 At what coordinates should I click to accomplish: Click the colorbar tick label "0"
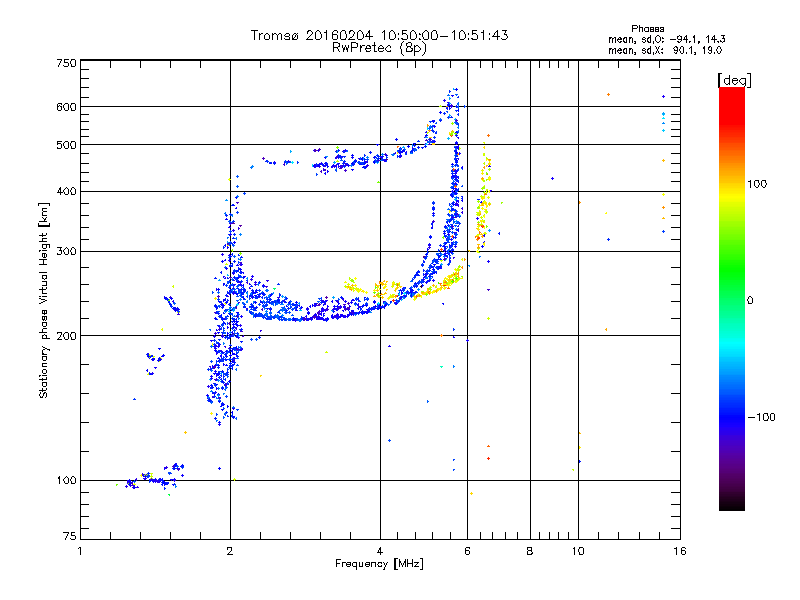click(x=750, y=300)
